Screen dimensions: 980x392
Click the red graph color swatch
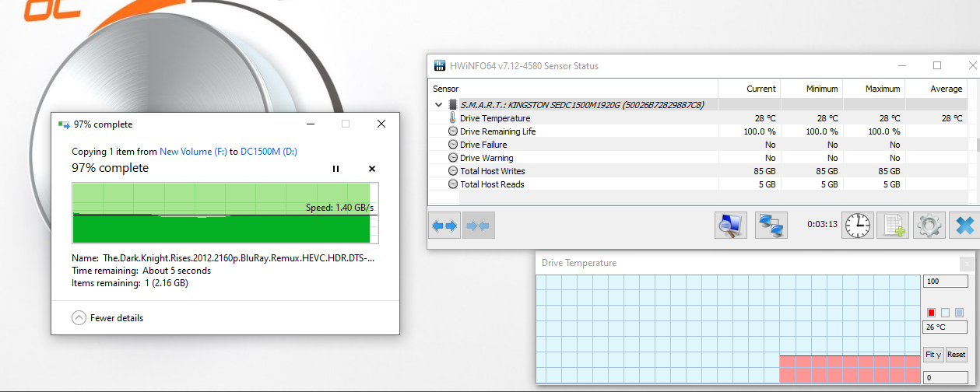tap(932, 313)
